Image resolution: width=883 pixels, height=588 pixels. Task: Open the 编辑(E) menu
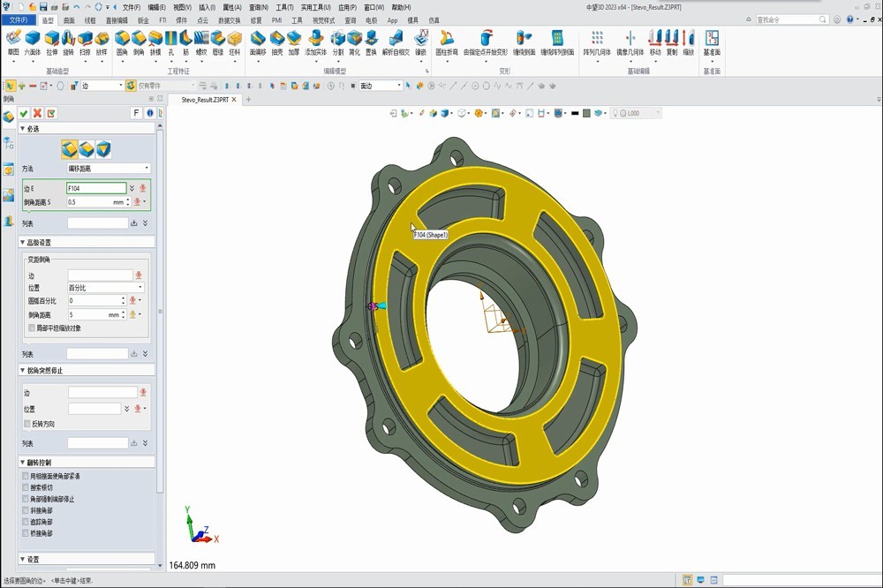tap(157, 7)
